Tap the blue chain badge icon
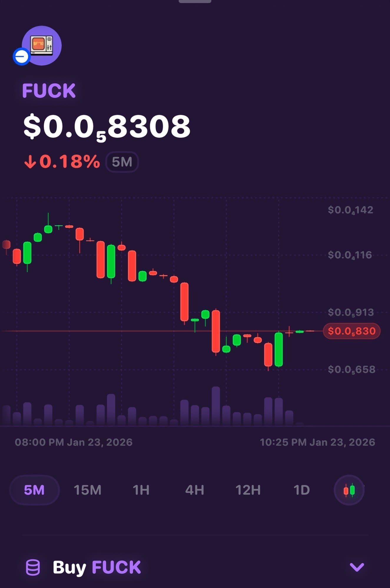The height and width of the screenshot is (588, 390). click(21, 56)
